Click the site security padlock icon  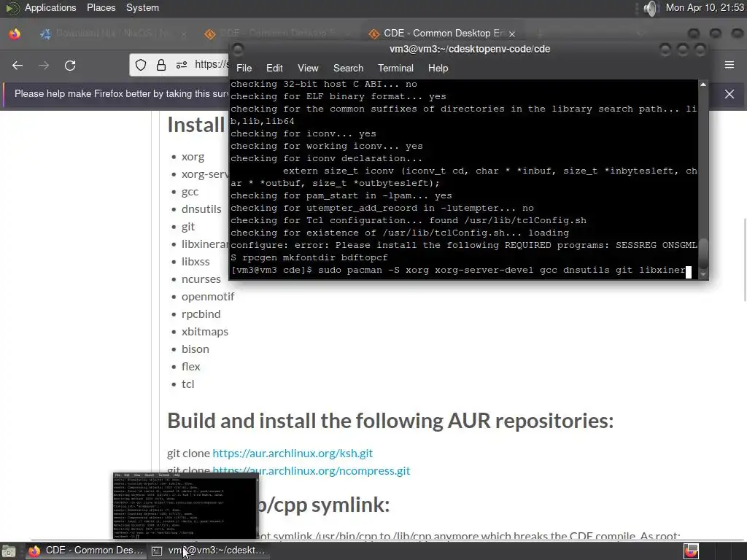pos(161,65)
